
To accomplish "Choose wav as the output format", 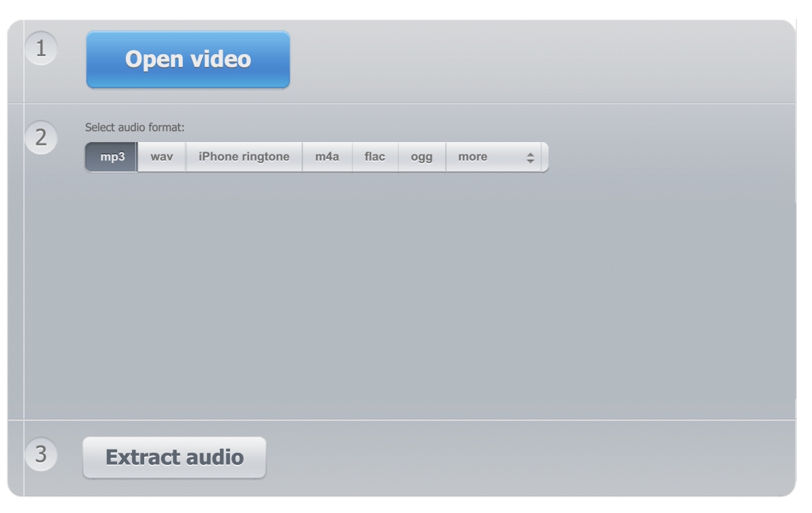I will point(162,157).
